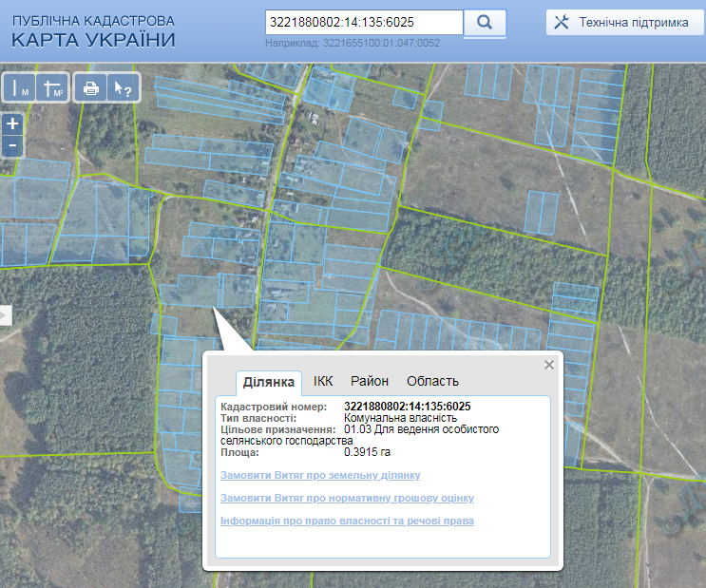Open Витяг про нормативну грошову оцінку link
This screenshot has width=706, height=588.
(347, 498)
